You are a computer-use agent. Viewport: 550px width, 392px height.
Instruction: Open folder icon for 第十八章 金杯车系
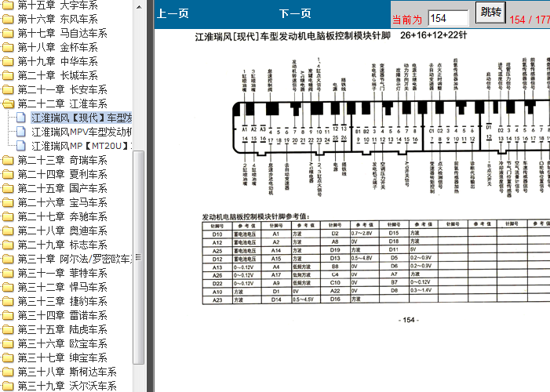[8, 47]
